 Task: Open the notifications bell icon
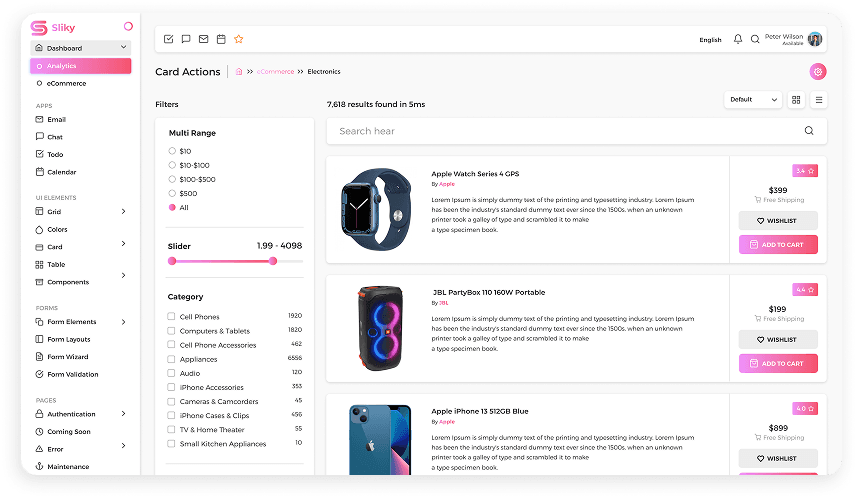[738, 40]
